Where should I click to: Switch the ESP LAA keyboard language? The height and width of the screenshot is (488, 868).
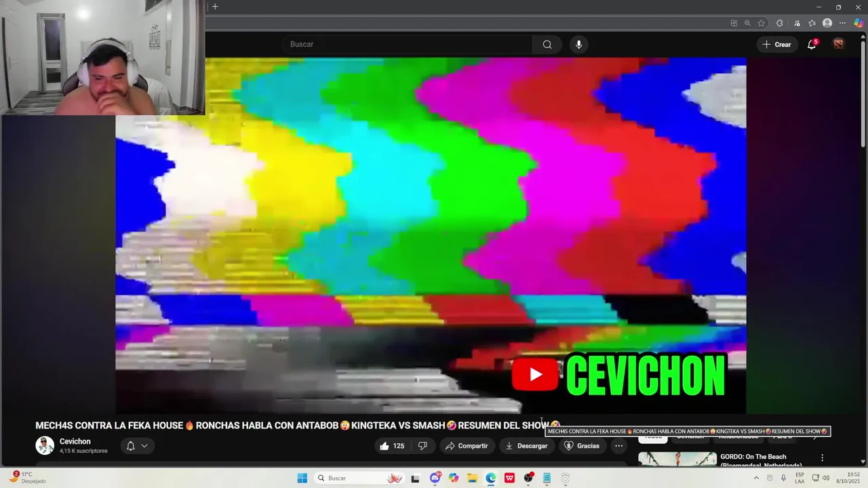(x=800, y=478)
